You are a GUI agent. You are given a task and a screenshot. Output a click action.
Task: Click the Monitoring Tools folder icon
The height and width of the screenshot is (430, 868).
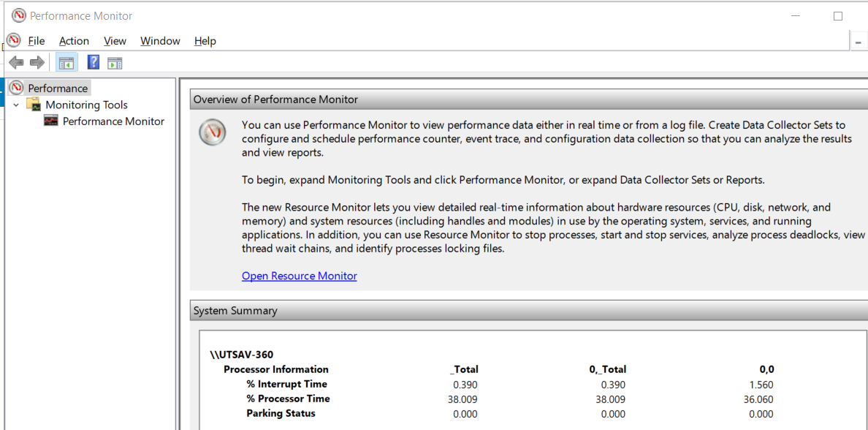[34, 105]
